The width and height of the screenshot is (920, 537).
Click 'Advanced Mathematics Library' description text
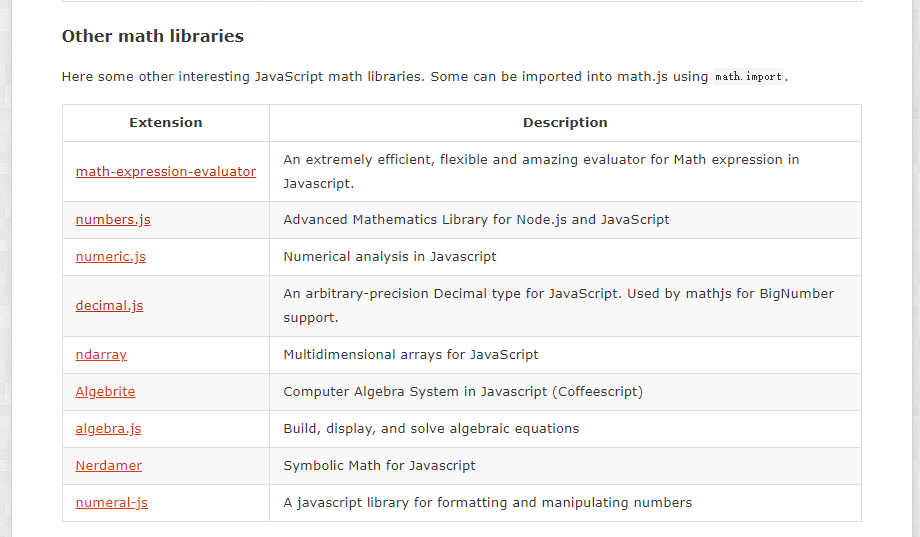click(x=476, y=219)
